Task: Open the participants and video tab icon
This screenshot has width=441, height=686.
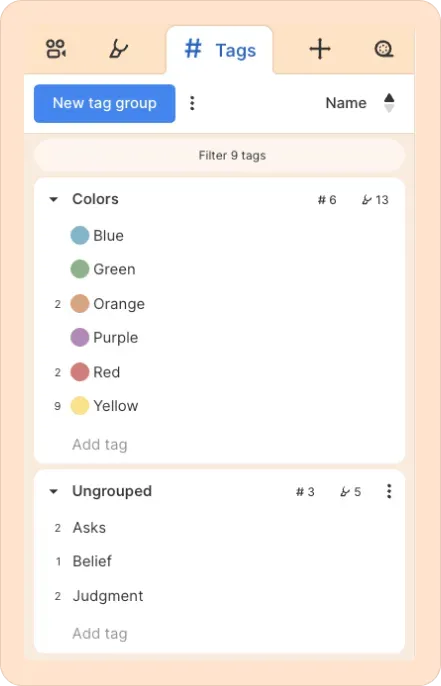Action: (x=56, y=49)
